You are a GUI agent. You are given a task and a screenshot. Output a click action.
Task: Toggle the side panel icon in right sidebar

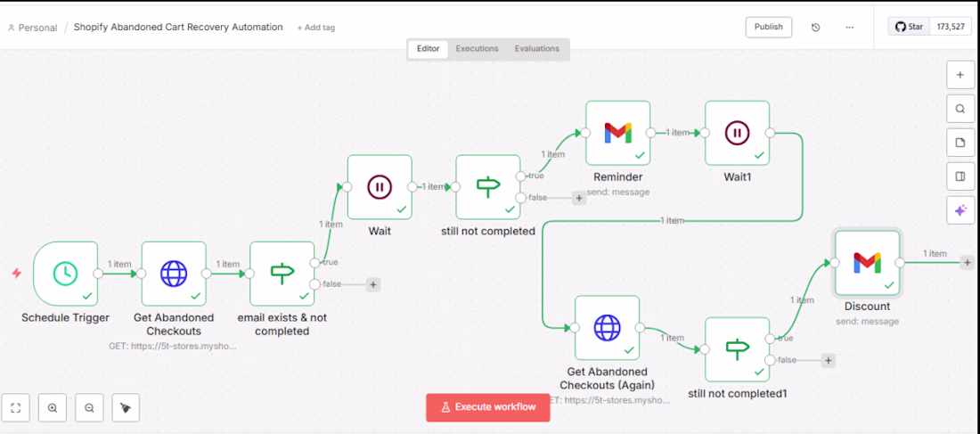click(x=960, y=177)
